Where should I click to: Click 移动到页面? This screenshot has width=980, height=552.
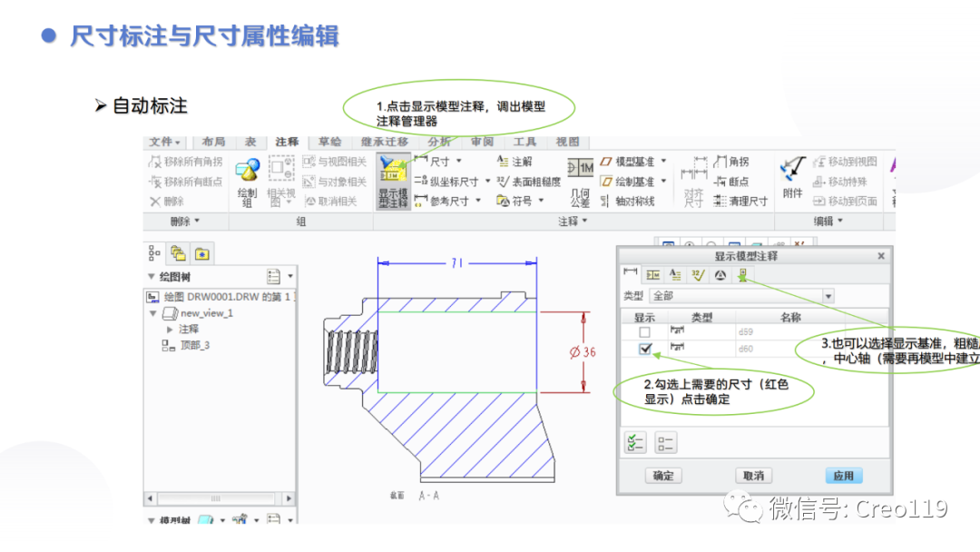pos(845,202)
